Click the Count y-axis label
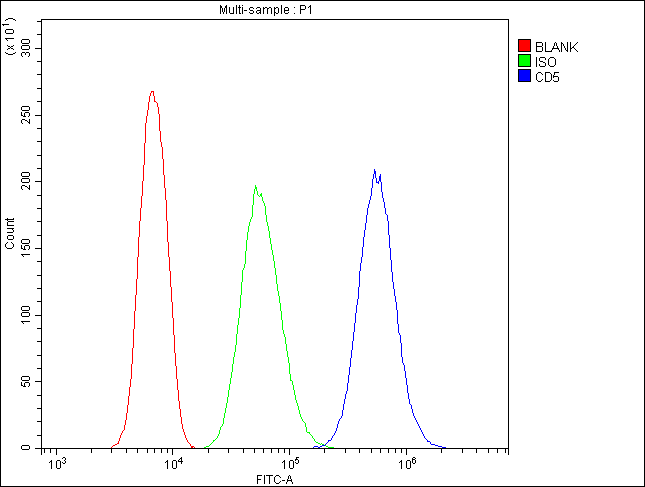Screen dimensions: 645x487 (x=9, y=234)
